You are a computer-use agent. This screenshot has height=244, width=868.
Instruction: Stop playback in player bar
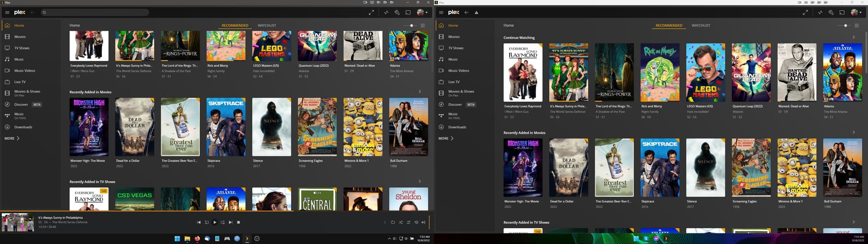coord(239,222)
